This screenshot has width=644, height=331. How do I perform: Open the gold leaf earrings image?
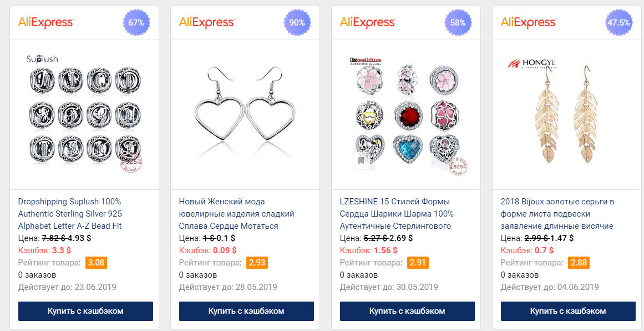click(x=567, y=114)
